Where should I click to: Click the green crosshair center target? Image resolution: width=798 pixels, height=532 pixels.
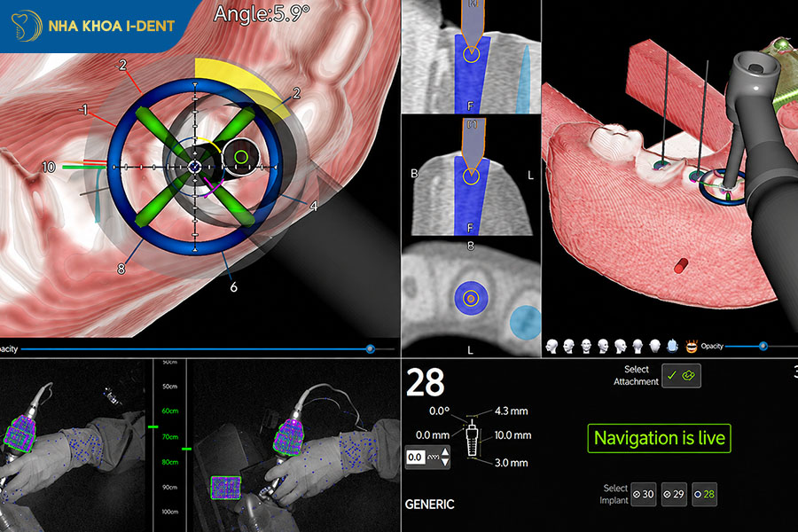241,157
